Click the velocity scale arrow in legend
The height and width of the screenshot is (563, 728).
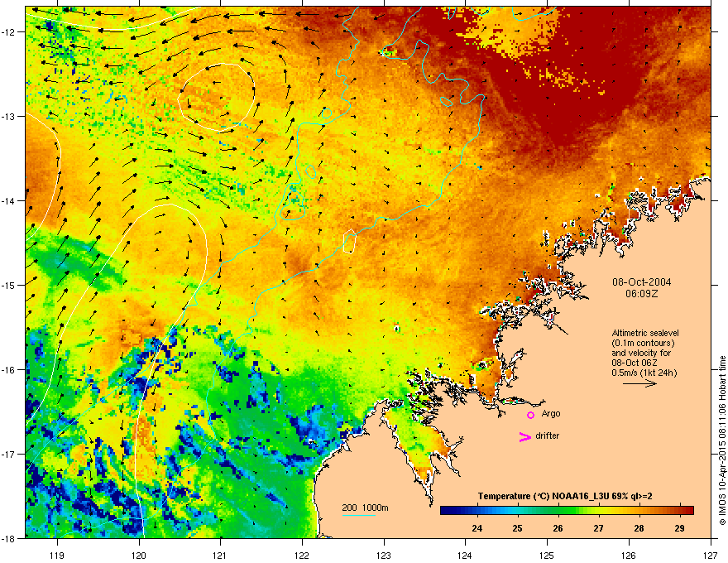(639, 383)
